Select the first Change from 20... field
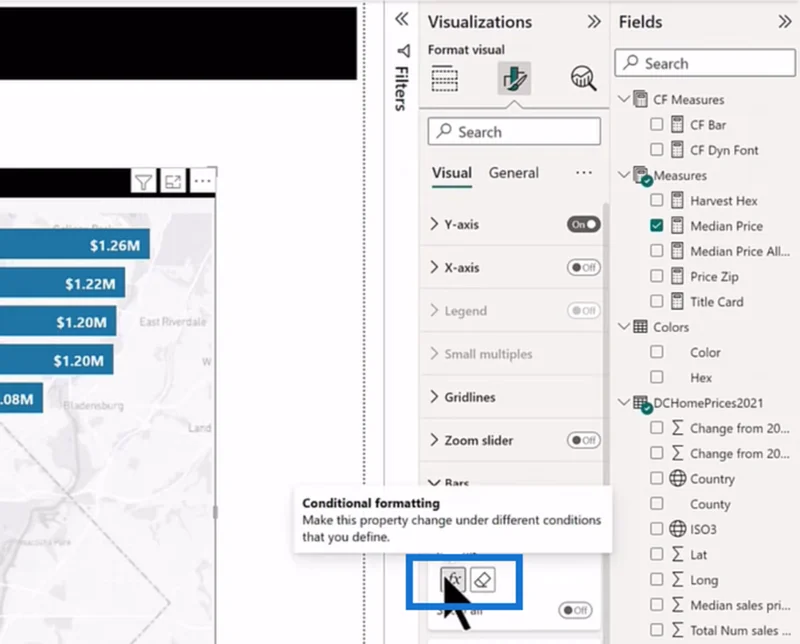This screenshot has width=800, height=644. pos(740,428)
